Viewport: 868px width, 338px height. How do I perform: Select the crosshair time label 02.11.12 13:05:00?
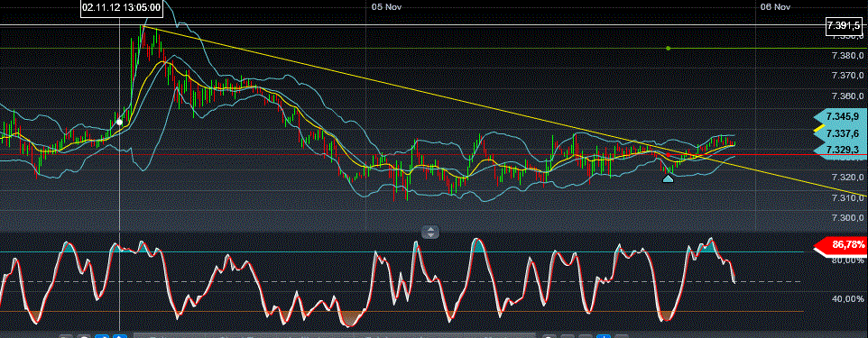pos(121,8)
